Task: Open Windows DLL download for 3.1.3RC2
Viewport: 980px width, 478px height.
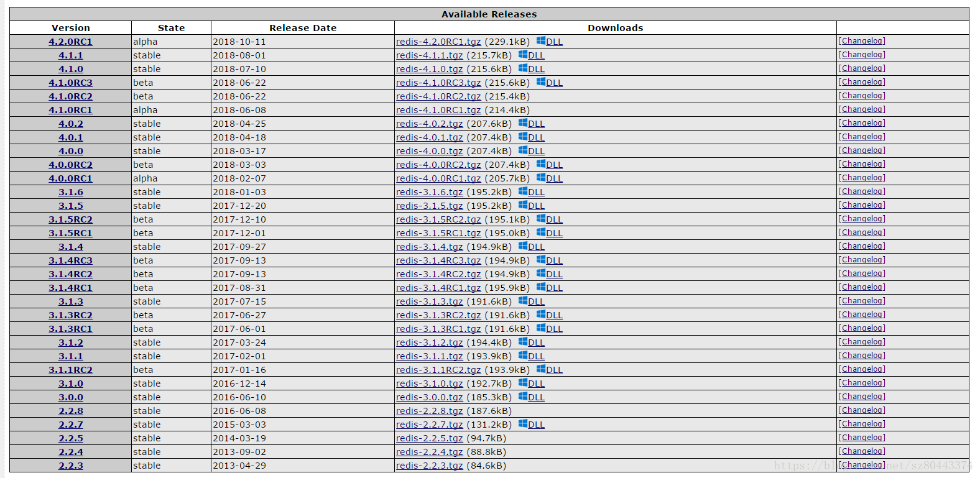Action: click(x=550, y=315)
